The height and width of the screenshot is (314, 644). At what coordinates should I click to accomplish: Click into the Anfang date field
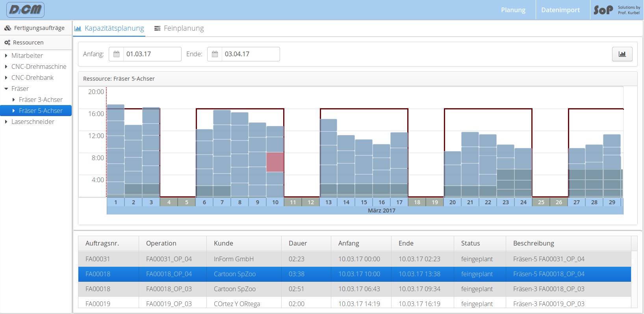coord(152,54)
